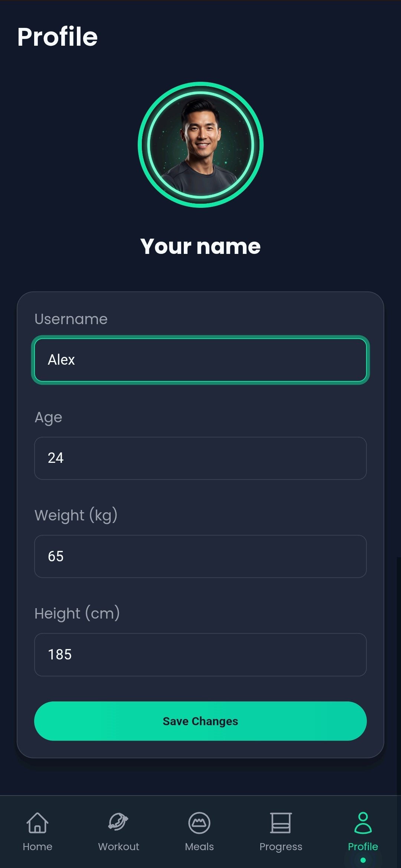Click the Your name heading
This screenshot has width=401, height=868.
[200, 246]
